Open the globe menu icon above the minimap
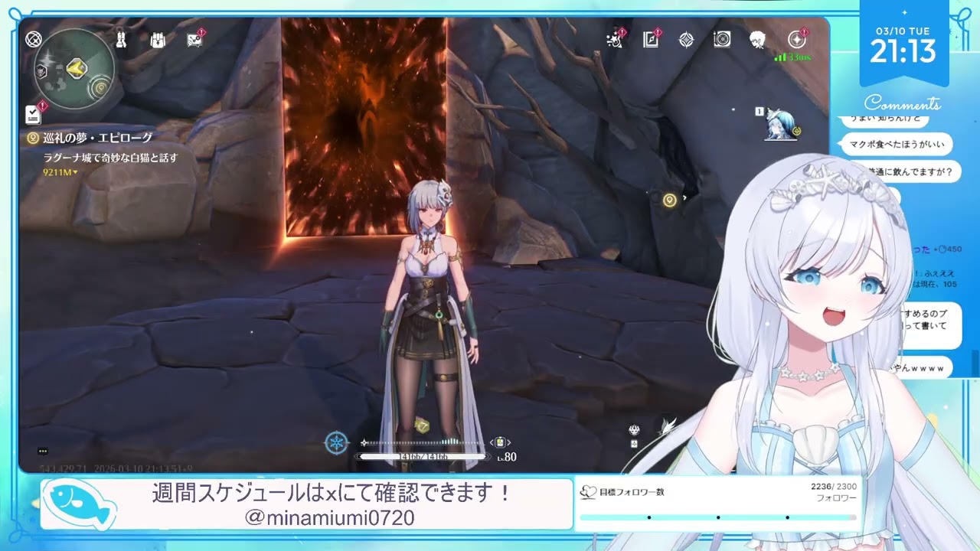 click(34, 39)
